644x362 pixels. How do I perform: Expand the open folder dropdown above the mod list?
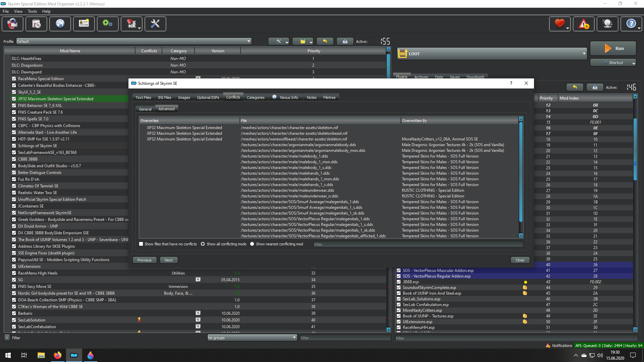(311, 42)
